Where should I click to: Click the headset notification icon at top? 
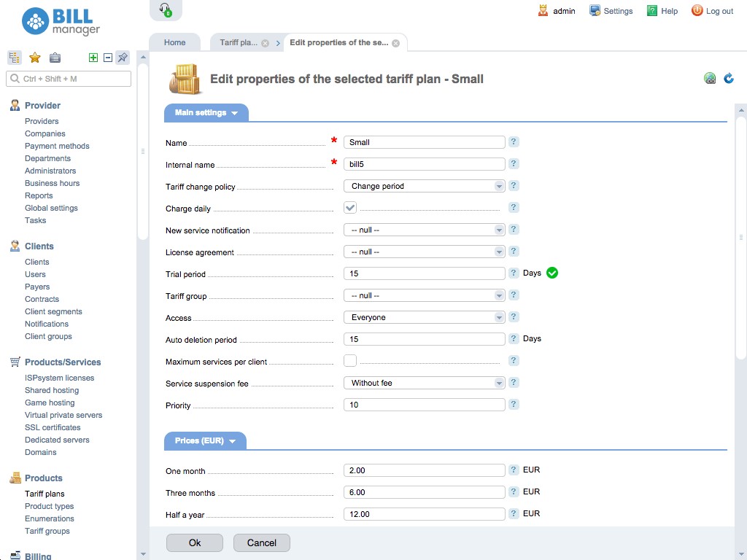point(165,9)
